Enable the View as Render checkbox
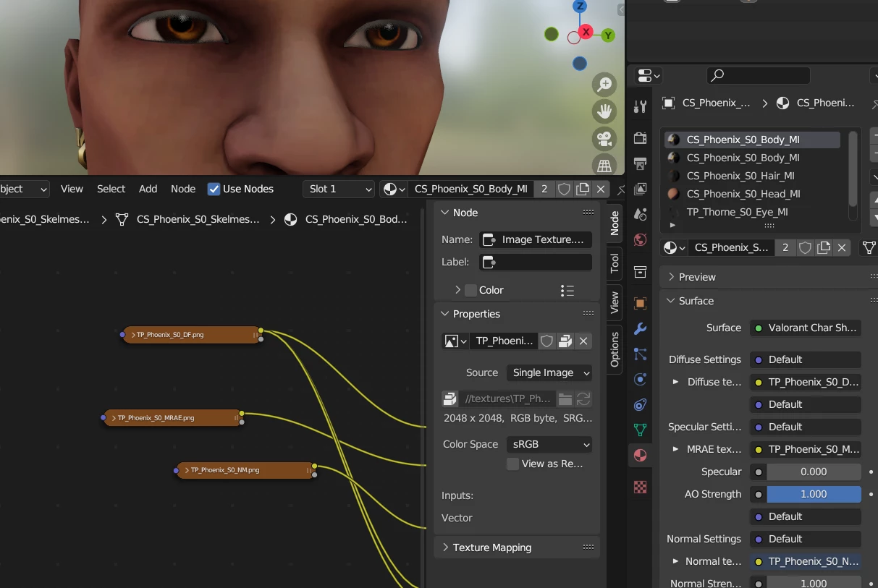The height and width of the screenshot is (588, 878). click(512, 464)
